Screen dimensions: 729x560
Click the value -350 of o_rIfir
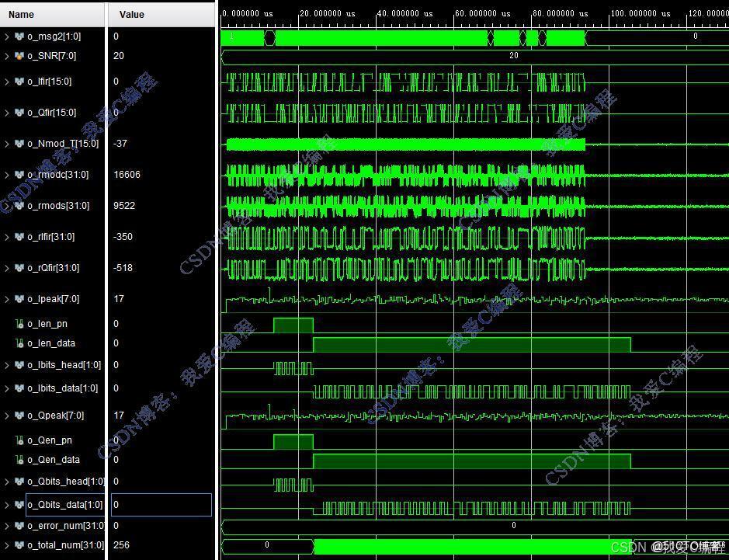(x=123, y=237)
